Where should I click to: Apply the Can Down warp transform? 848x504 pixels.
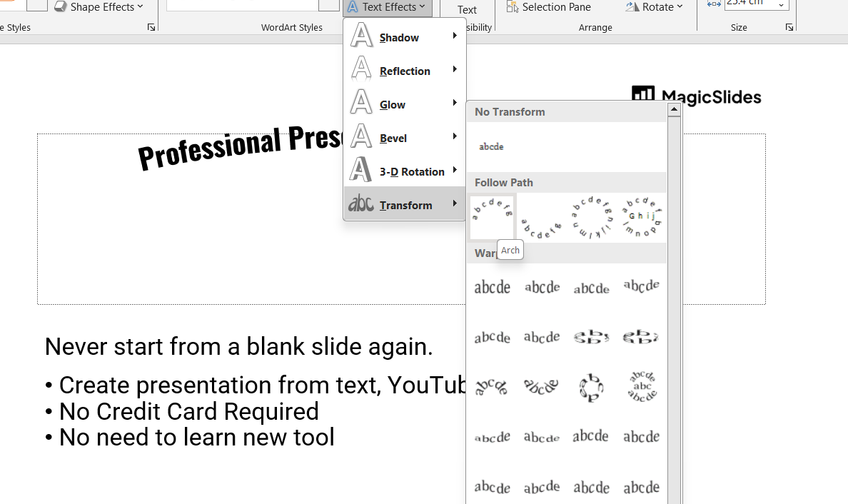[642, 436]
